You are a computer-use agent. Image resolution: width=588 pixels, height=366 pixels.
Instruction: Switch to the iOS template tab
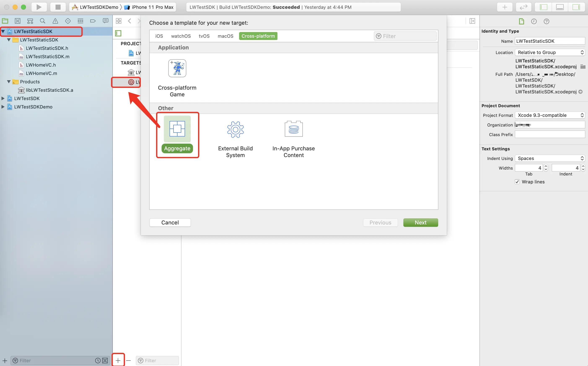click(159, 36)
